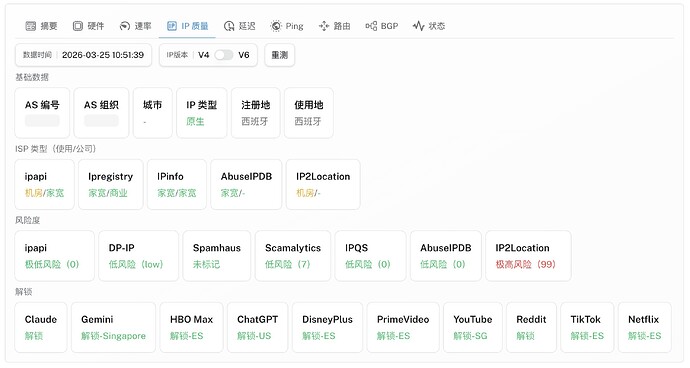This screenshot has width=690, height=368.
Task: Click the 延迟 clock icon
Action: click(229, 26)
